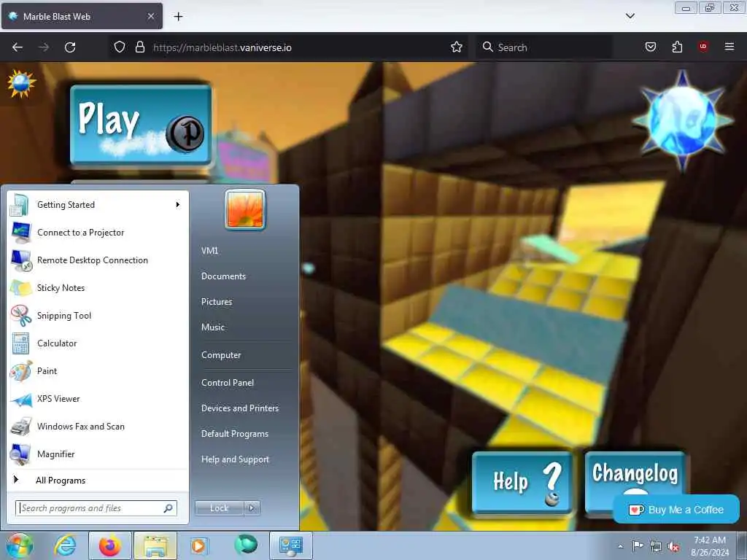Open Paint from Start menu
This screenshot has height=560, width=747.
[98, 371]
